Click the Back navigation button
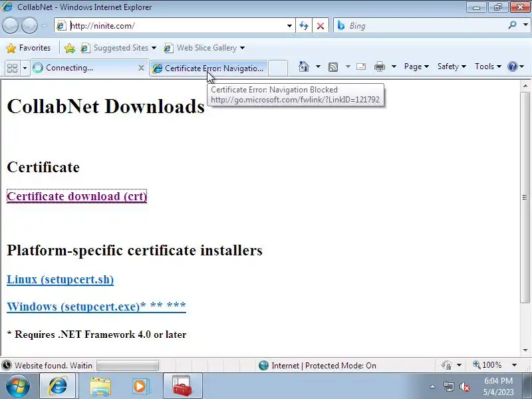Image resolution: width=532 pixels, height=399 pixels. click(x=10, y=26)
